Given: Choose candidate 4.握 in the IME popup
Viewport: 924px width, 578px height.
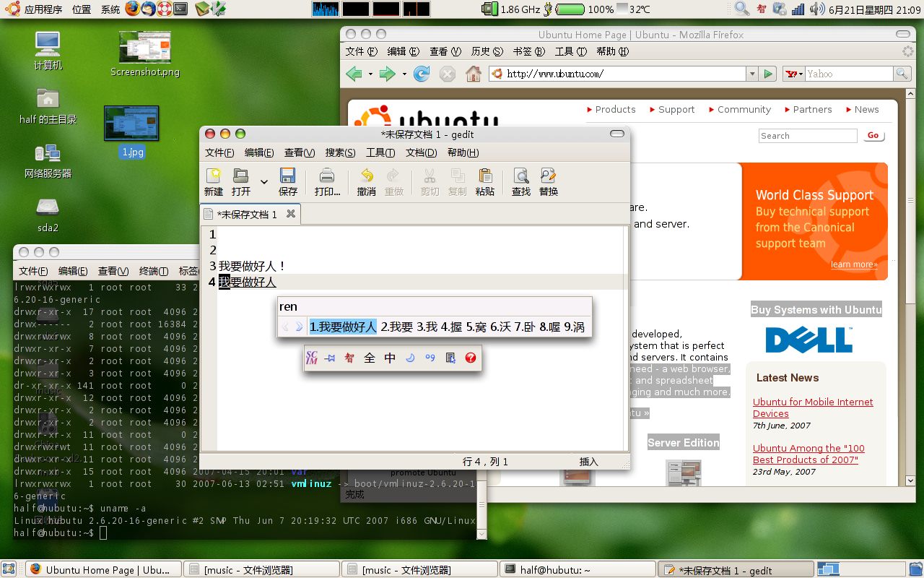Looking at the screenshot, I should point(451,327).
